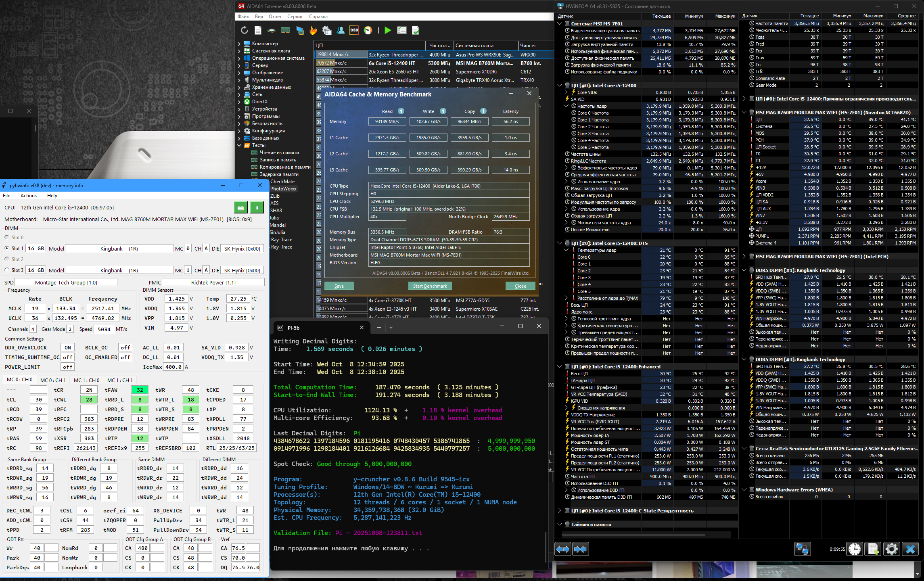Select the Slot 3 radio button
This screenshot has height=581, width=924.
click(x=7, y=270)
